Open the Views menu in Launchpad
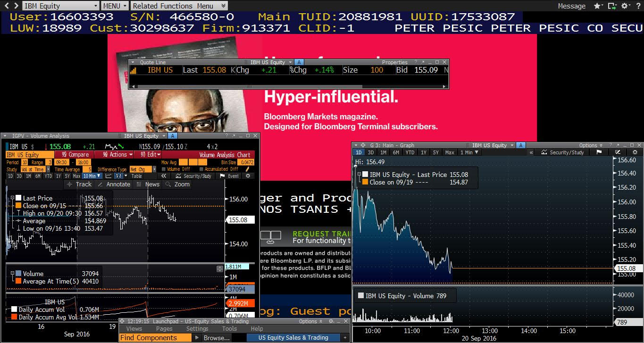The height and width of the screenshot is (343, 644). coord(134,328)
